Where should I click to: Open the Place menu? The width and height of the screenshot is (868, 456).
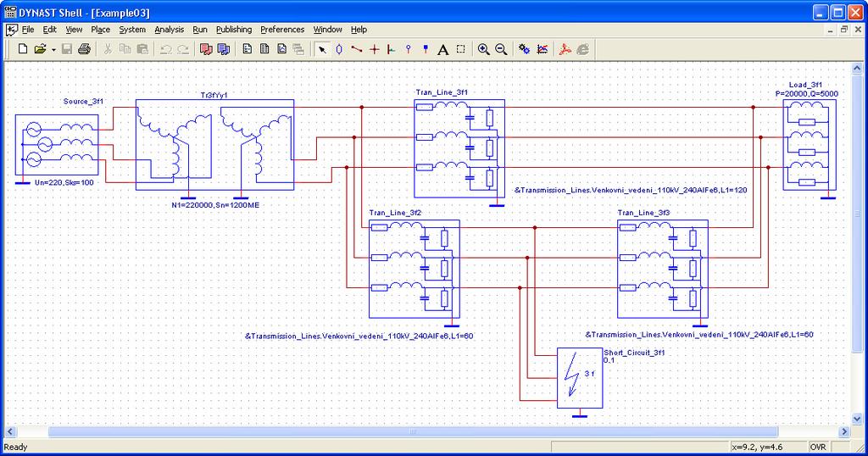(100, 30)
